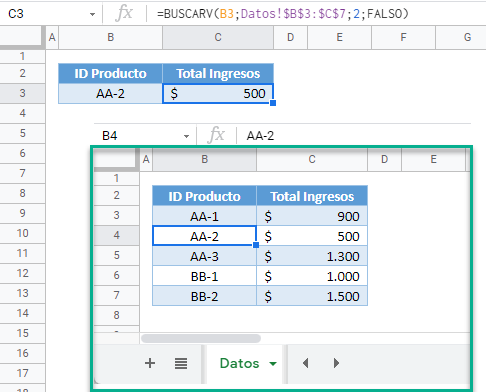This screenshot has height=392, width=486.
Task: Open the Datos tab dropdown arrow
Action: 273,364
